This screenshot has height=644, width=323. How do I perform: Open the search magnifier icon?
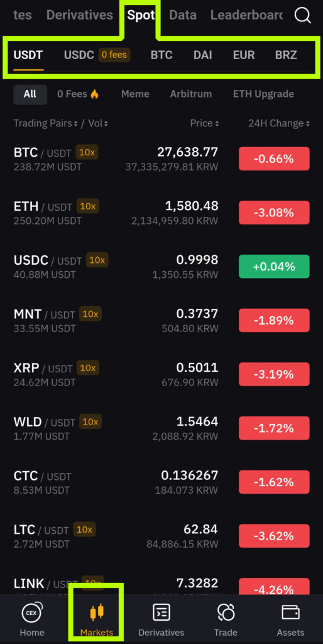coord(303,16)
